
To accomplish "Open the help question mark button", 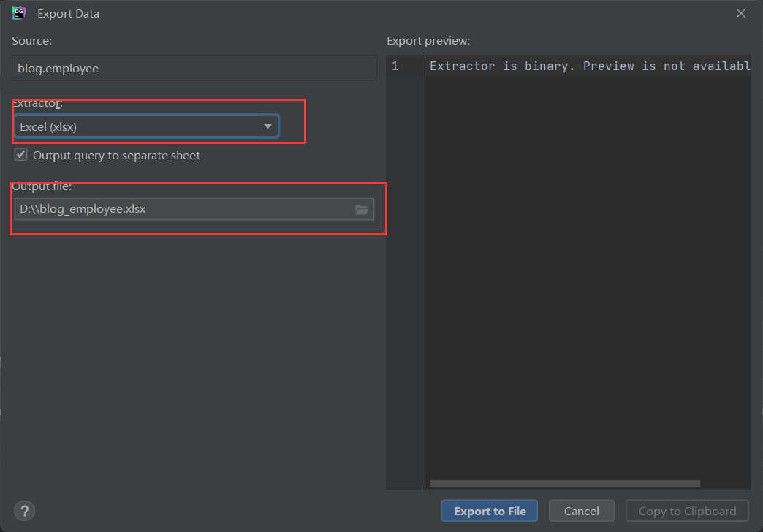I will tap(24, 511).
